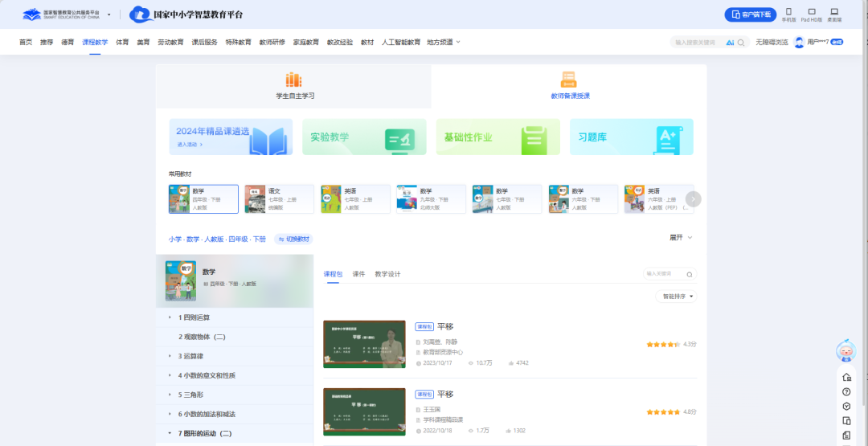Open the 基础性作业 card
Viewport: 868px width, 446px height.
[x=498, y=137]
